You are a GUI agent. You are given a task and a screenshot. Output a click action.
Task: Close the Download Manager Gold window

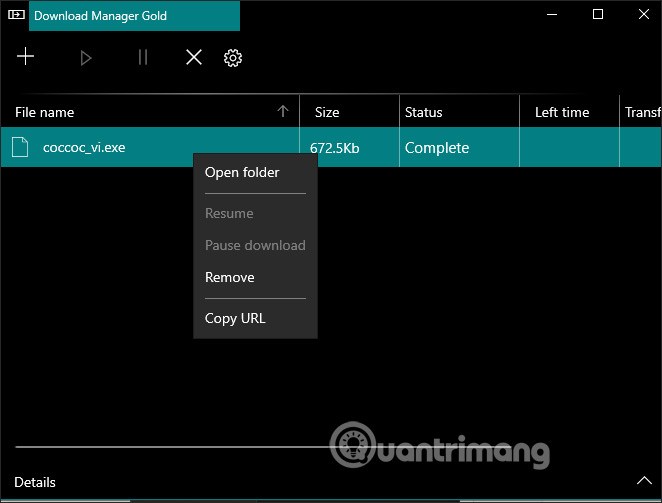[x=644, y=14]
